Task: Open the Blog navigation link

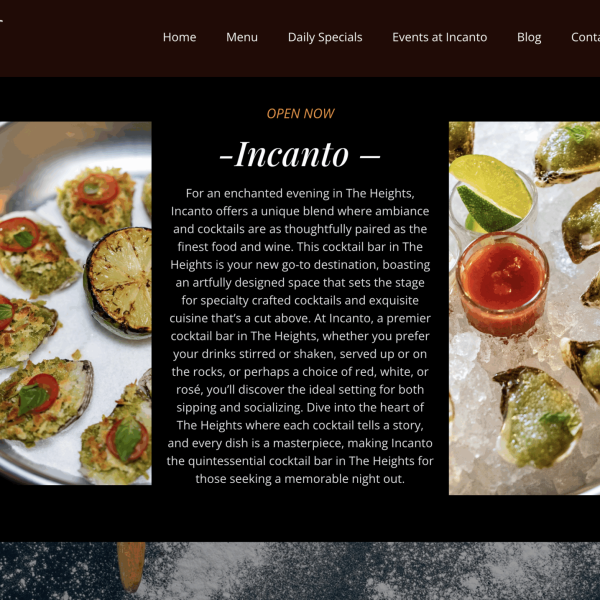Action: (x=529, y=37)
